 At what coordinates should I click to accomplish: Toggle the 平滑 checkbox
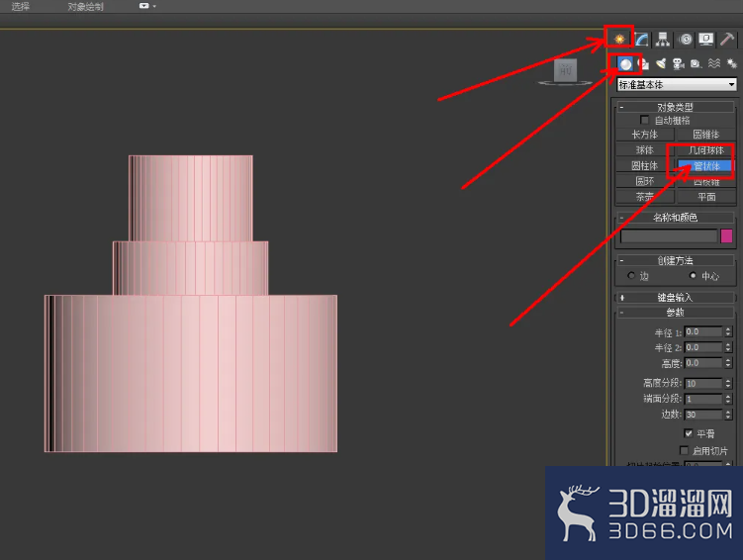click(689, 433)
